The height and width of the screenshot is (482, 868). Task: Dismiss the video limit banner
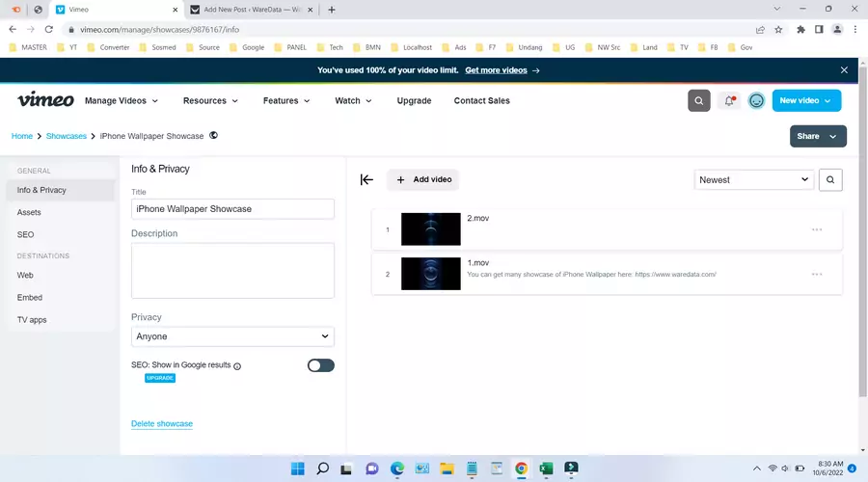pyautogui.click(x=844, y=70)
